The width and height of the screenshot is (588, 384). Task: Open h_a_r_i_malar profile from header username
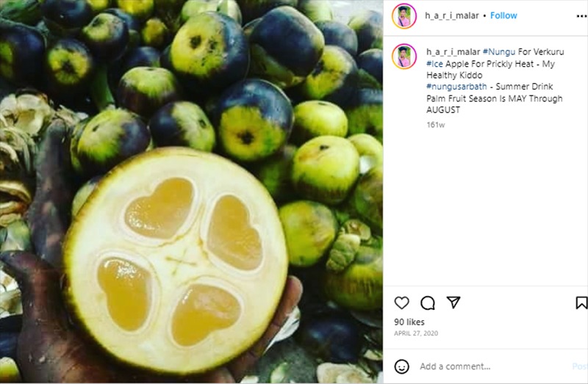point(452,15)
